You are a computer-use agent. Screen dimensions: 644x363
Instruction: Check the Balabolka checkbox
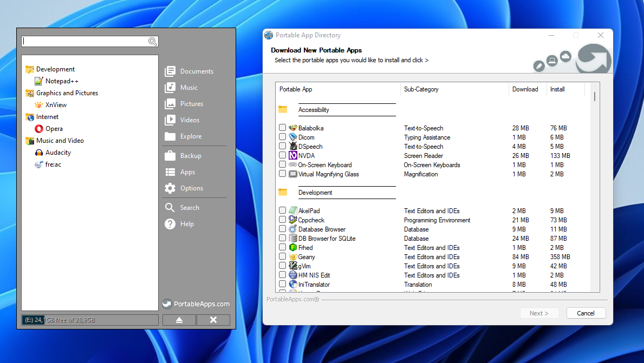pos(282,128)
